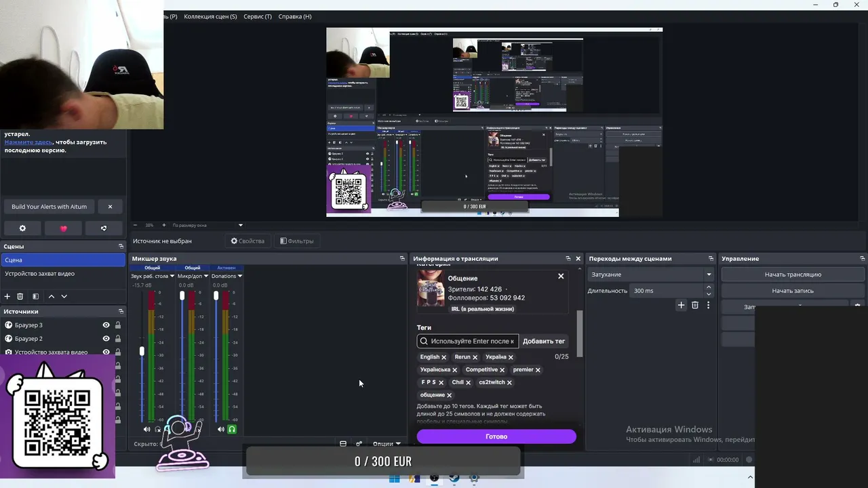This screenshot has width=868, height=488.
Task: Open source Фильтры button
Action: tap(297, 241)
